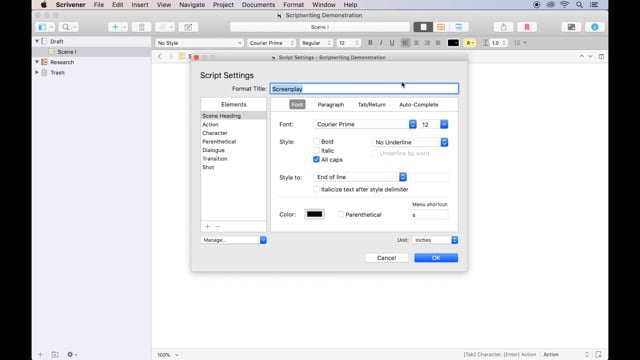This screenshot has height=360, width=640.
Task: Align text left in format bar
Action: coord(405,43)
